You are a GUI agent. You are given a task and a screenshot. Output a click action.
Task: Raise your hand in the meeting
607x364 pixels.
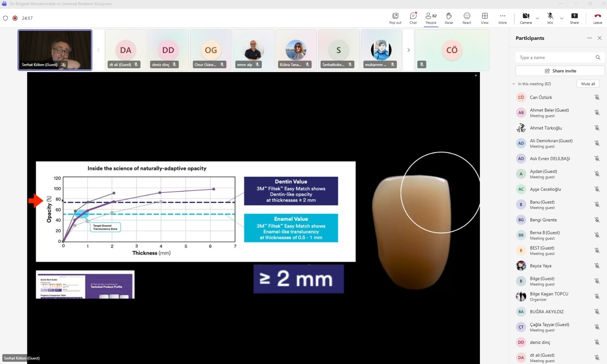(449, 18)
